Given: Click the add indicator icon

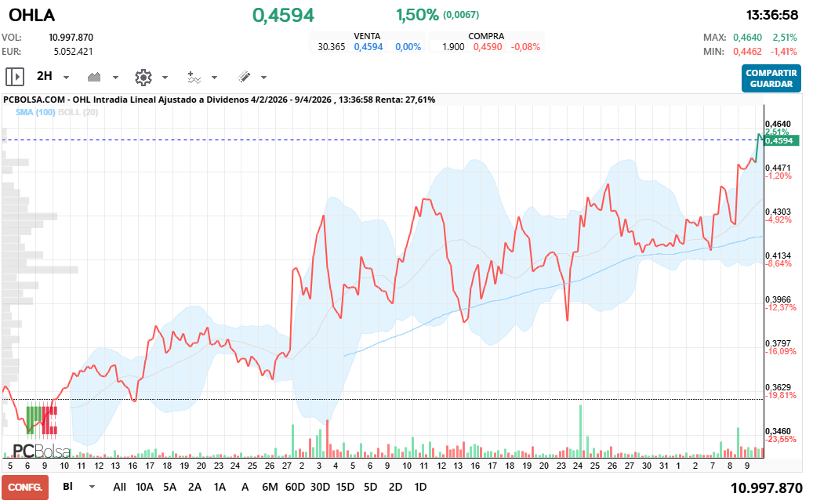Looking at the screenshot, I should pyautogui.click(x=194, y=77).
